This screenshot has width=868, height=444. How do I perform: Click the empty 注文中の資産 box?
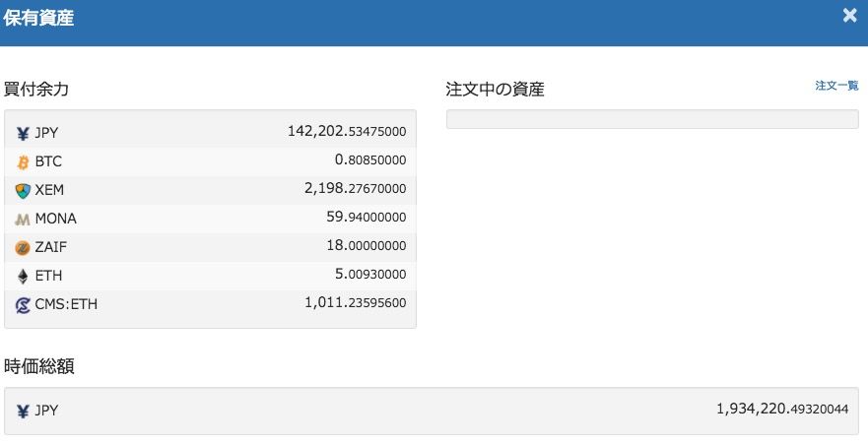click(652, 119)
